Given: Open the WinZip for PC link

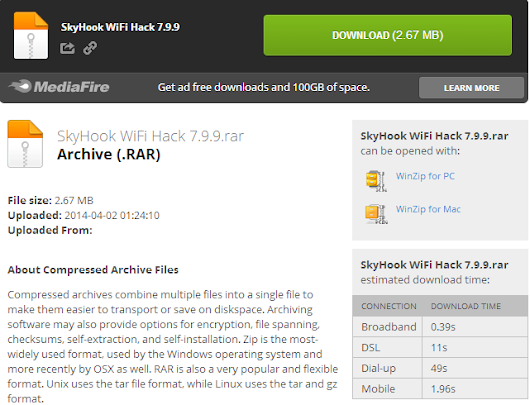Looking at the screenshot, I should [x=425, y=176].
